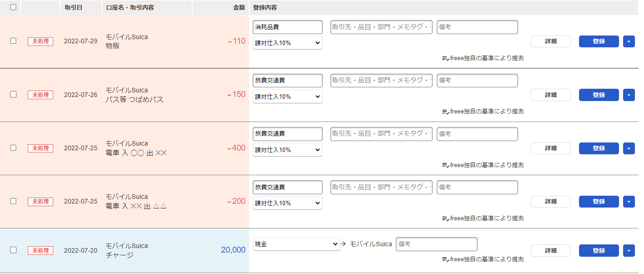Check the checkbox for 2022-07-20 チャージ row
The height and width of the screenshot is (274, 644).
click(x=13, y=250)
